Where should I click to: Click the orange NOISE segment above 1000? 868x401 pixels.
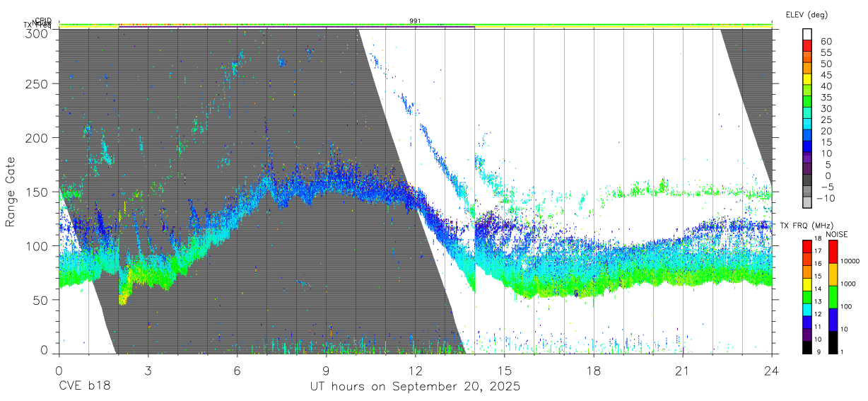pos(833,274)
